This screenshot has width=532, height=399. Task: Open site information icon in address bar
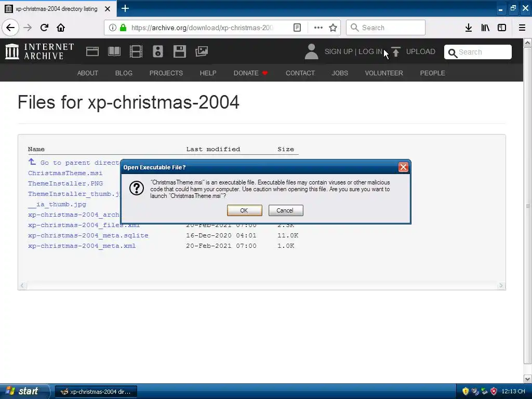113,28
